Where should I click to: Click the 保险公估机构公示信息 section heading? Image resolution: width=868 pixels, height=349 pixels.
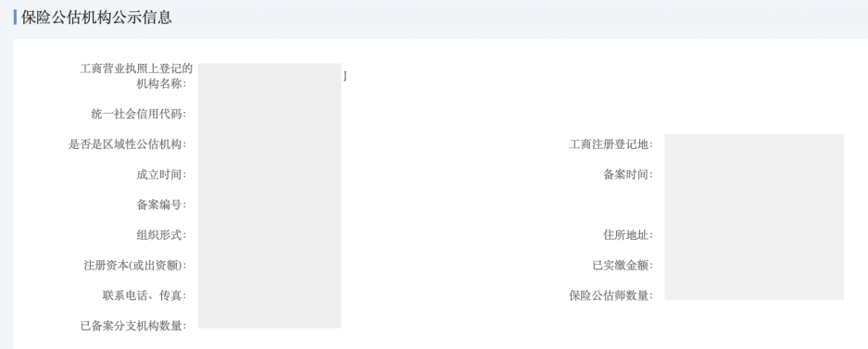96,18
